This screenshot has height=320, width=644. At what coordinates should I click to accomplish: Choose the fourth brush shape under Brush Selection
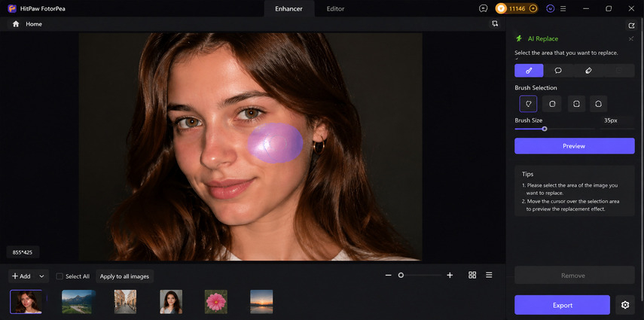click(598, 104)
